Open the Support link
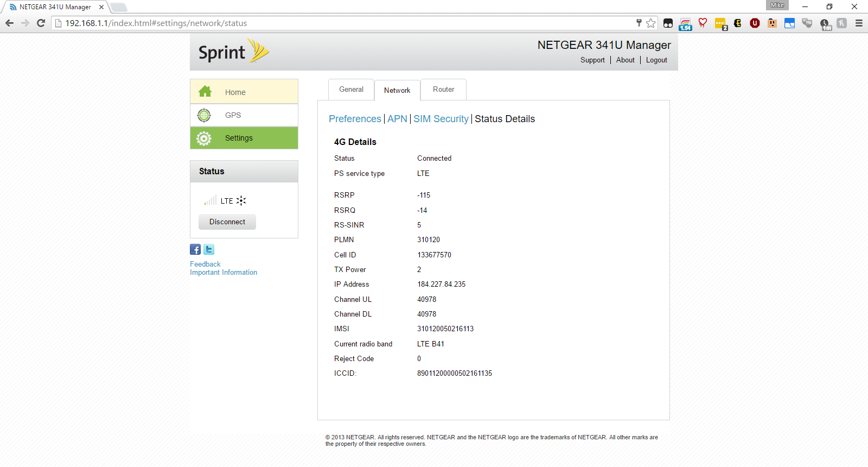The height and width of the screenshot is (467, 868). [592, 60]
